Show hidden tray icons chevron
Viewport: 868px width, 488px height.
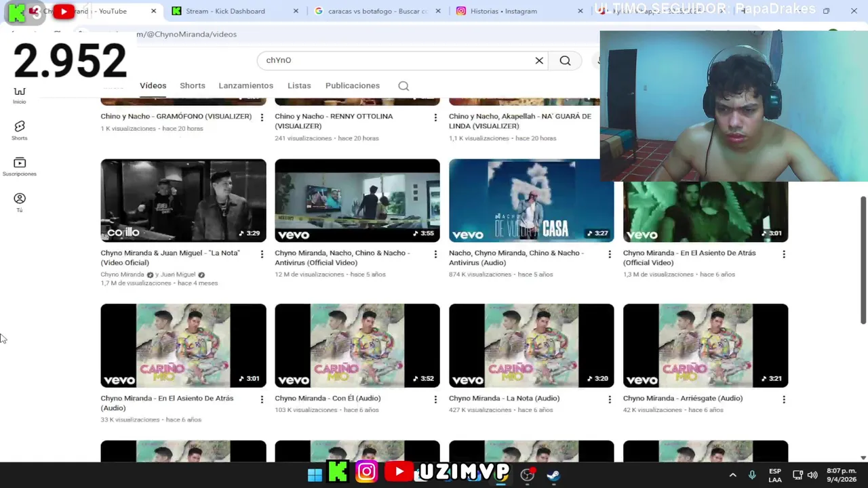pos(732,475)
